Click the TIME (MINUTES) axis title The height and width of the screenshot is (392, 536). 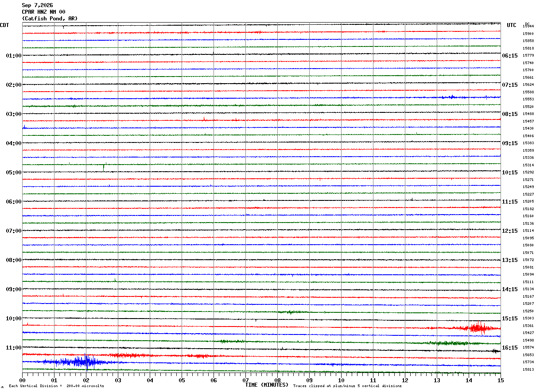tap(267, 385)
